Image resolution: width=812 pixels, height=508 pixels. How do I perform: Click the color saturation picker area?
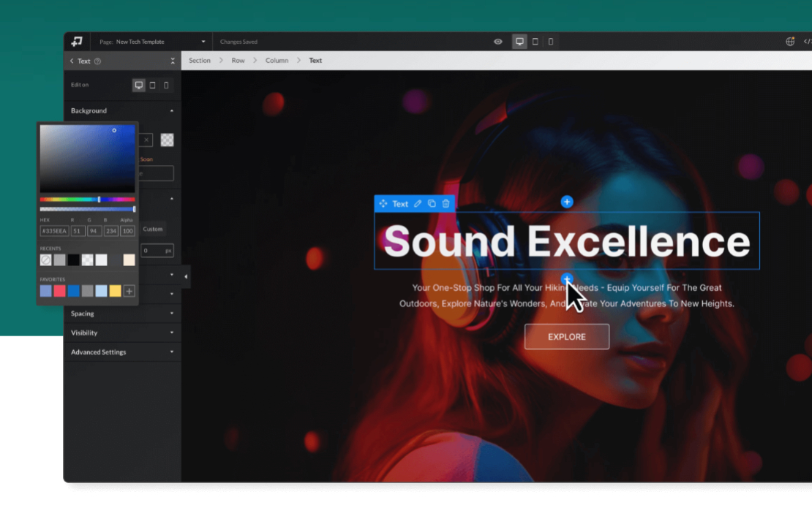88,159
